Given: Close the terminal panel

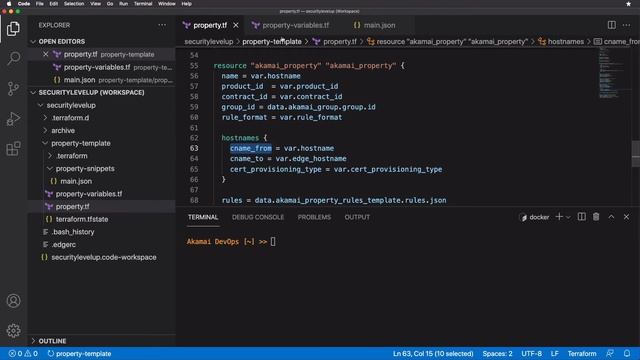Looking at the screenshot, I should point(626,217).
